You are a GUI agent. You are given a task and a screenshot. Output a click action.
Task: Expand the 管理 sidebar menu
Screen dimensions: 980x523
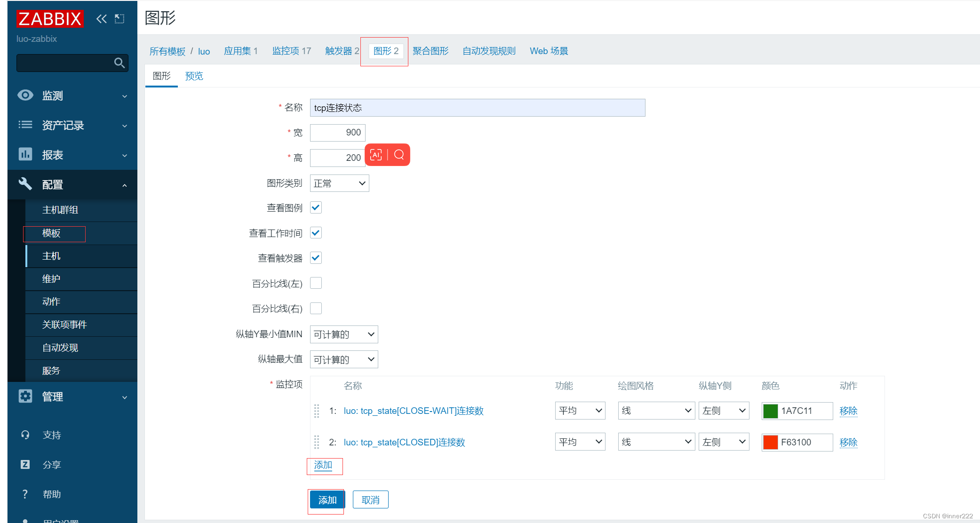point(72,396)
